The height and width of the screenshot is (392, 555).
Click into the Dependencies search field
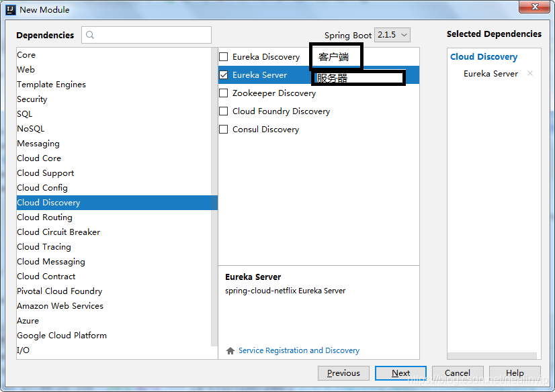146,35
